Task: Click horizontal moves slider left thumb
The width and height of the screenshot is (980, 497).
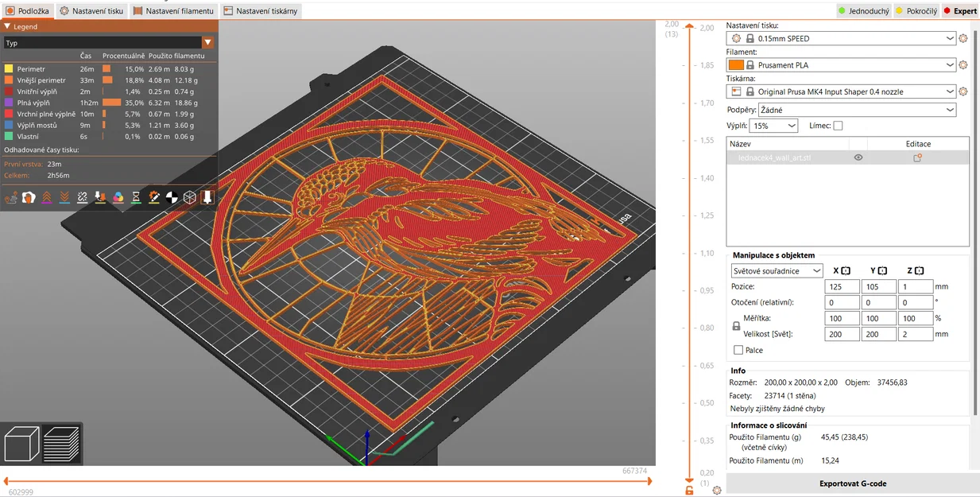Action: click(6, 481)
